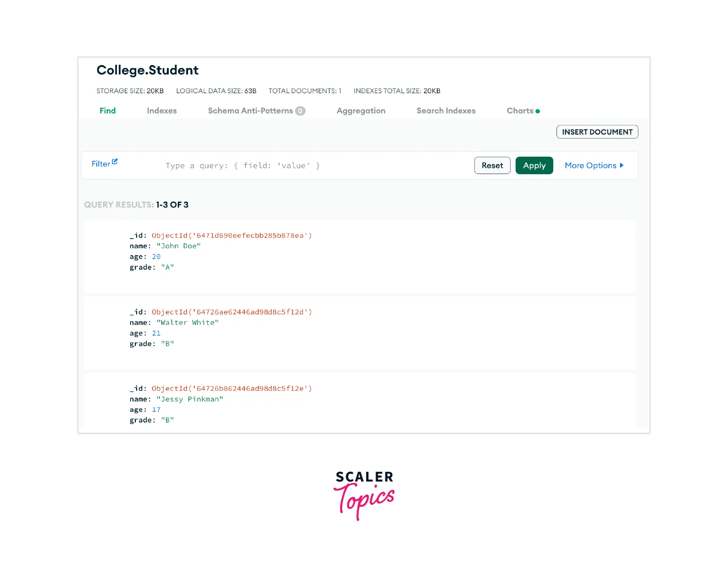Screen dimensions: 728x565
Task: Click the Walter White name value
Action: (188, 323)
